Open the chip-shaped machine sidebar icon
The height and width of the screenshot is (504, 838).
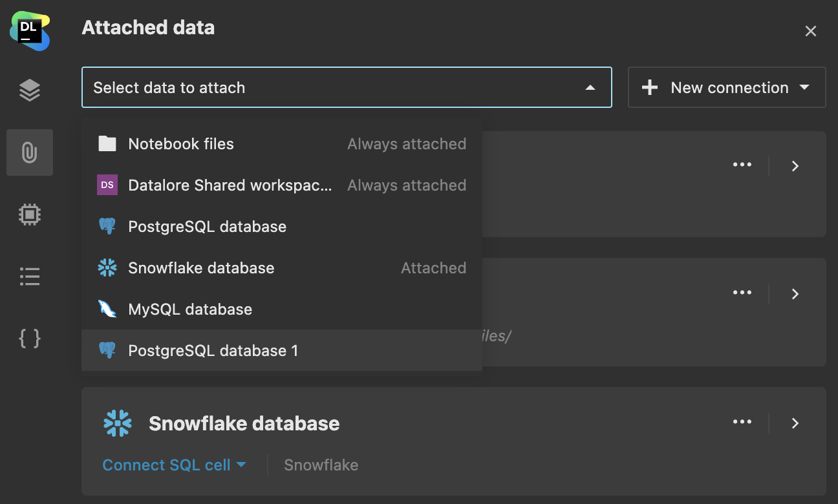[30, 215]
